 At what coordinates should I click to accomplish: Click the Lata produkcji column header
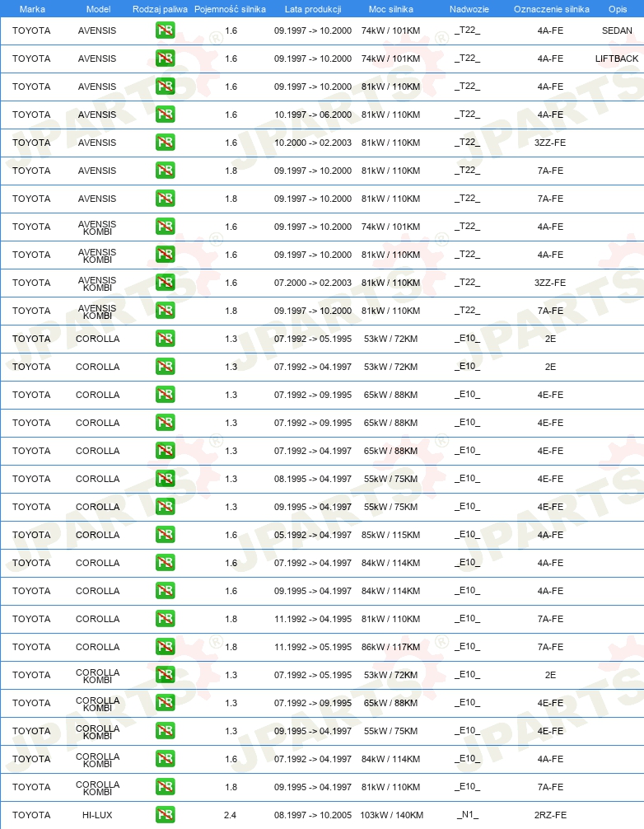(313, 9)
